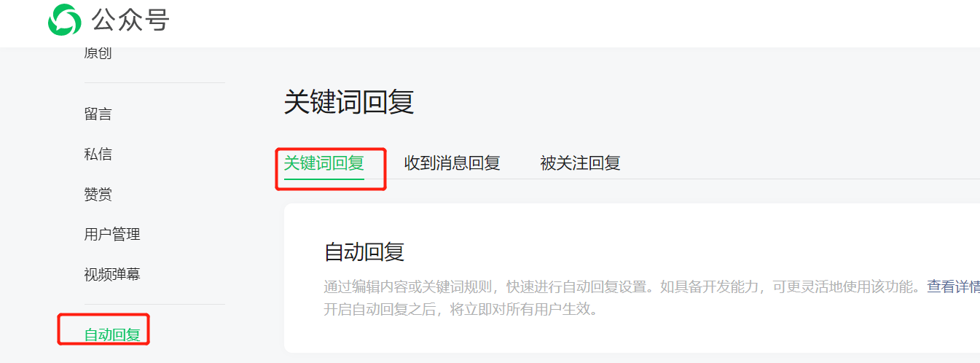Viewport: 980px width, 363px height.
Task: Click the green WeChat Official Account logo
Action: point(64,20)
